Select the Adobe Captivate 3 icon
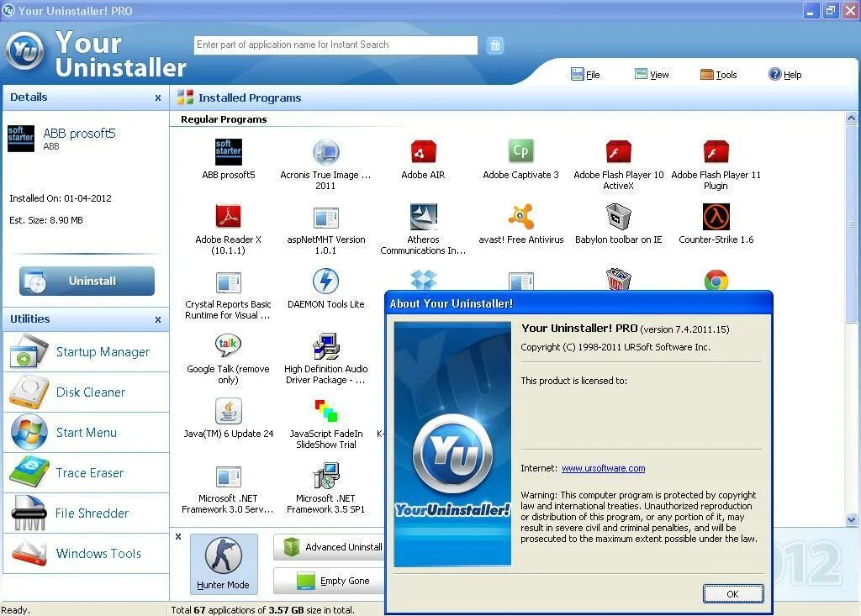The height and width of the screenshot is (616, 861). (x=520, y=151)
